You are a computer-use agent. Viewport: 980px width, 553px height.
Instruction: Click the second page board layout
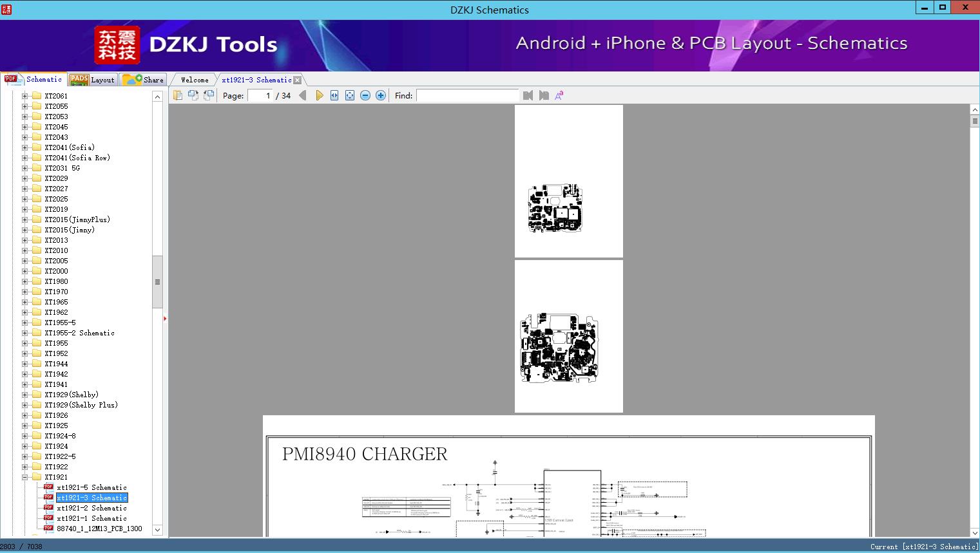coord(569,336)
